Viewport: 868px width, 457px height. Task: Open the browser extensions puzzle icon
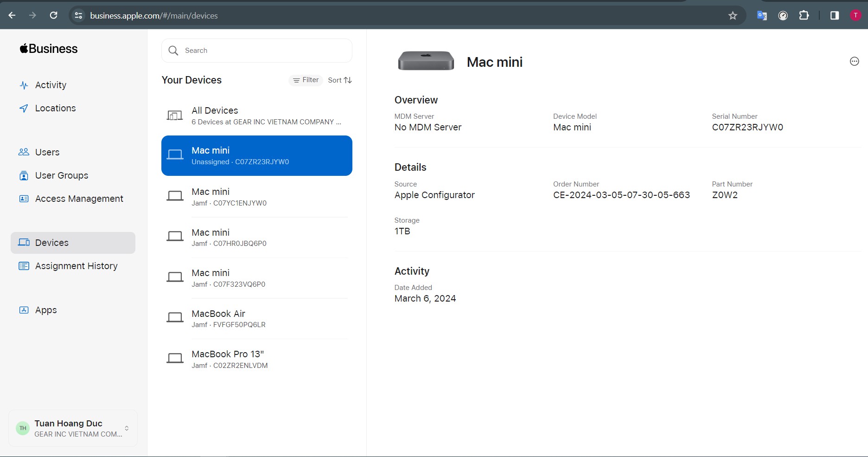coord(804,15)
